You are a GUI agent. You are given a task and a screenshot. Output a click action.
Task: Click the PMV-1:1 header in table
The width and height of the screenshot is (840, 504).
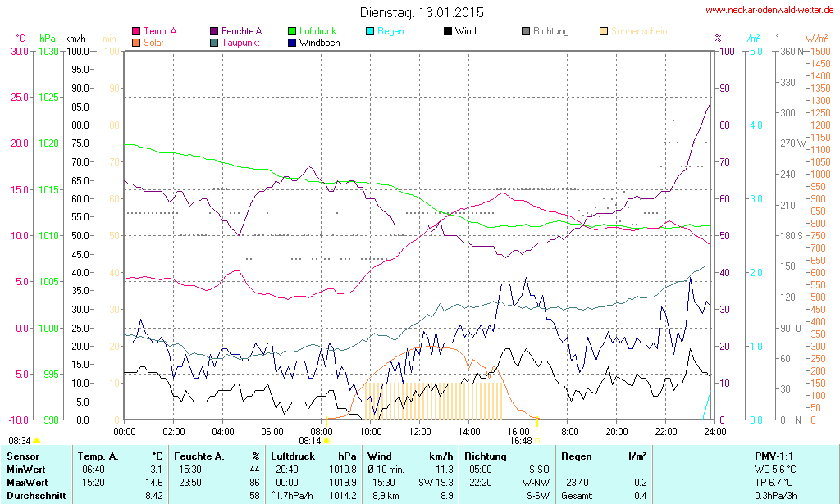coord(774,456)
